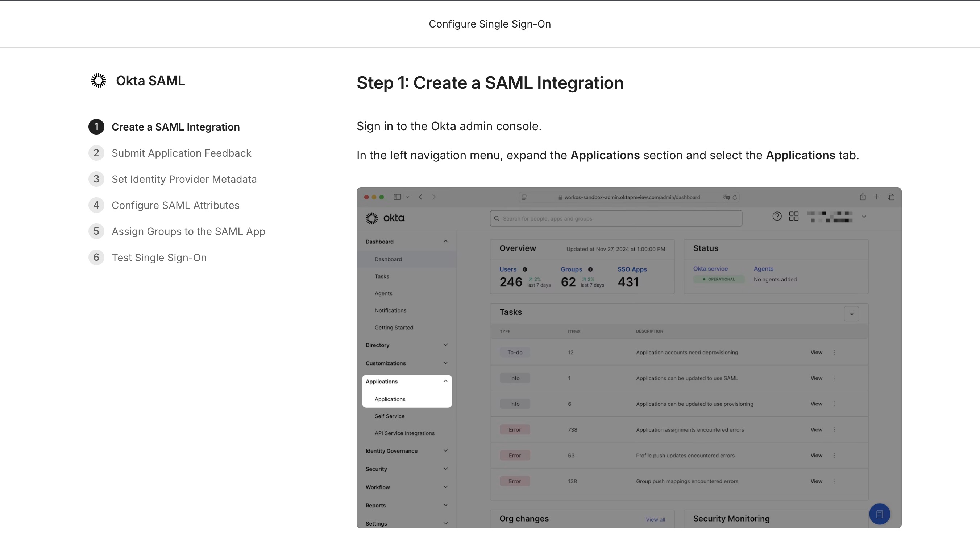Expand the Directory section
This screenshot has width=980, height=552.
click(x=407, y=345)
